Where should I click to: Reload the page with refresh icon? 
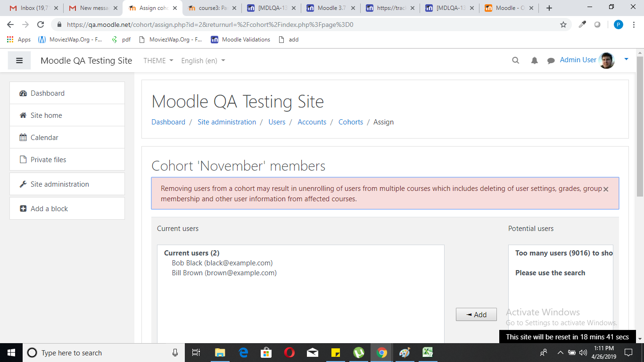[x=41, y=25]
